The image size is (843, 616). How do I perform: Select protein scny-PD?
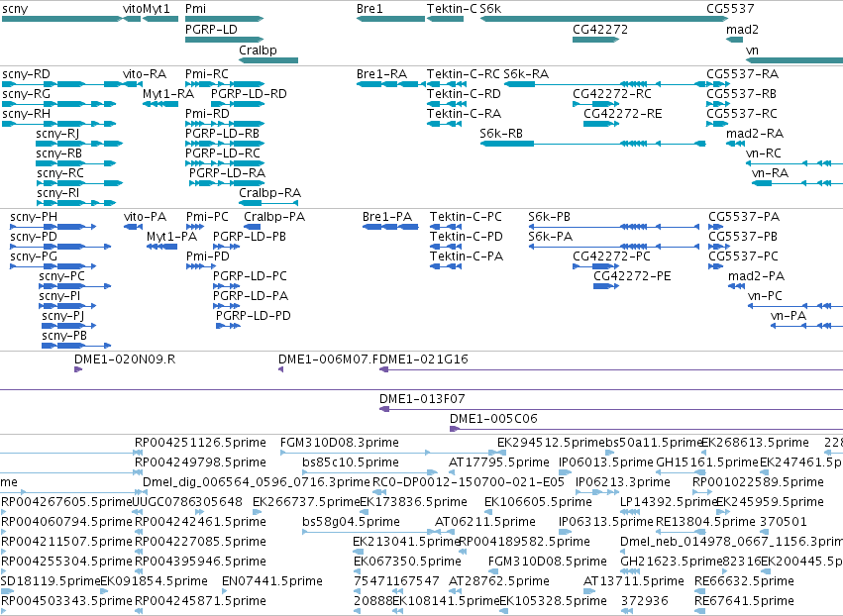(34, 237)
